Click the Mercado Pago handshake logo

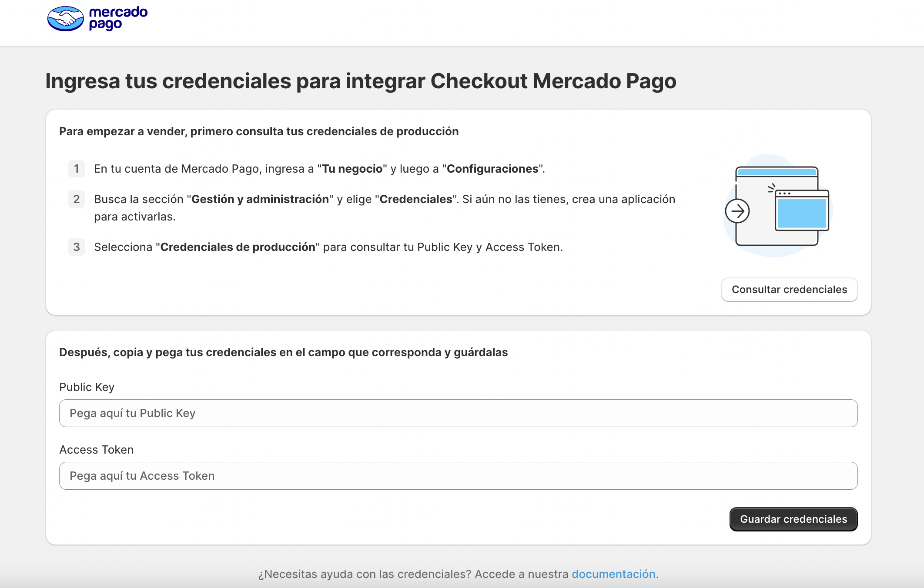65,19
